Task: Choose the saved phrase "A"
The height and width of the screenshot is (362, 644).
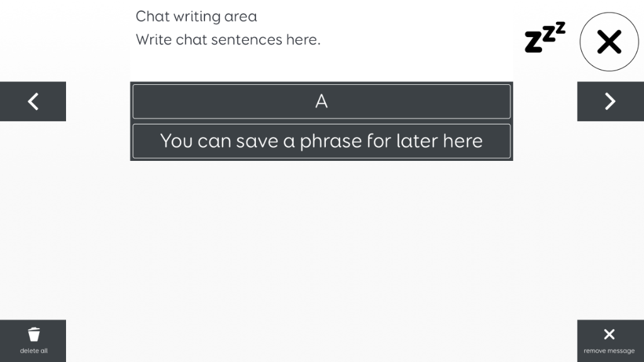Action: [321, 101]
